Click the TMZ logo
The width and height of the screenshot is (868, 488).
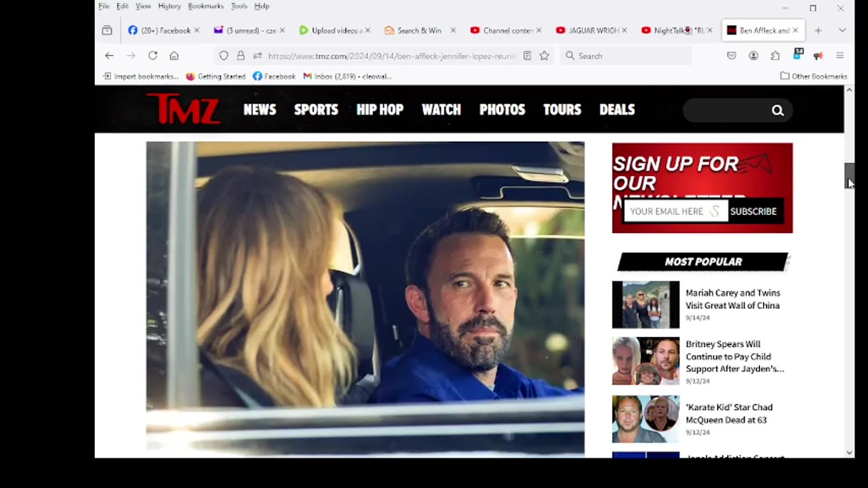(x=183, y=108)
